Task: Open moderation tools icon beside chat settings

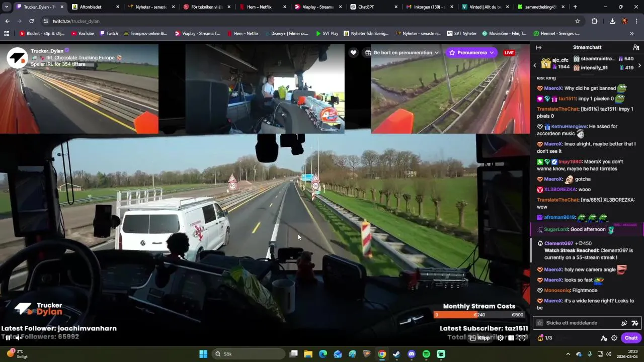Action: click(x=604, y=338)
